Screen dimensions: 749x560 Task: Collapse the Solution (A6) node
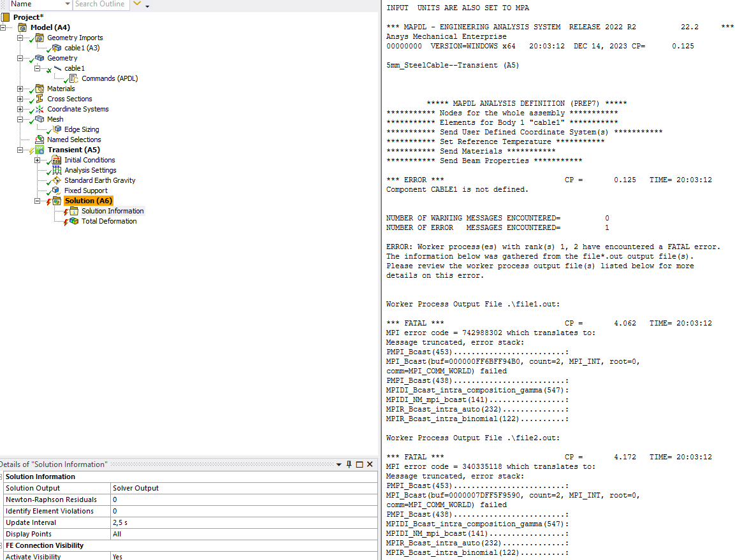pos(37,201)
